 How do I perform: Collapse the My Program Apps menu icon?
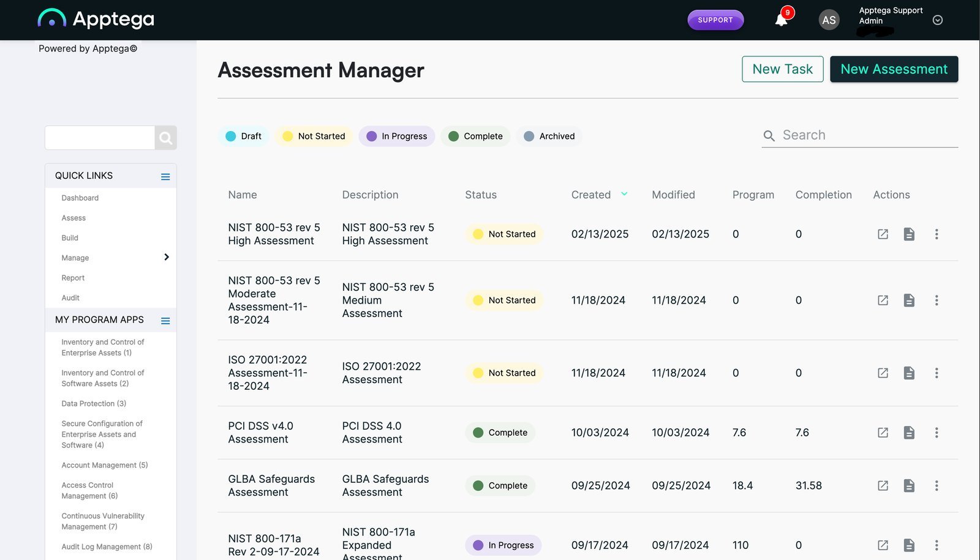pyautogui.click(x=165, y=321)
